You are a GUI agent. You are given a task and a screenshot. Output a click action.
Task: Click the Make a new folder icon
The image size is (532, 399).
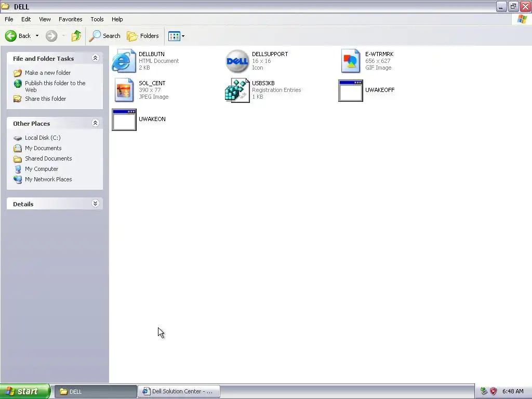click(18, 73)
